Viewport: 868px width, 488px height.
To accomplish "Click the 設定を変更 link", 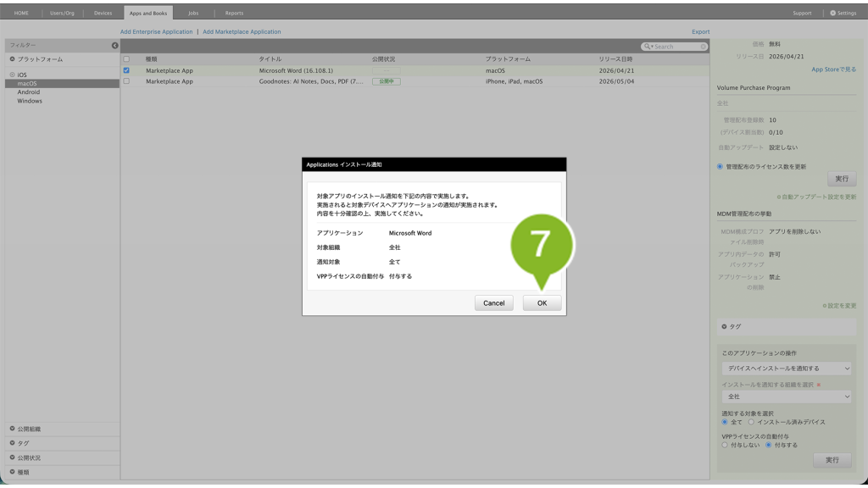I will (840, 306).
